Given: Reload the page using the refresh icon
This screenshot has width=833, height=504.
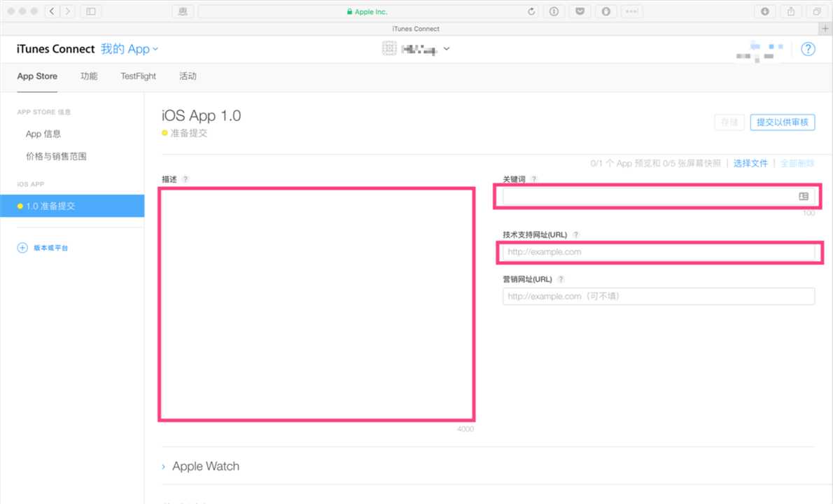Looking at the screenshot, I should pyautogui.click(x=531, y=11).
